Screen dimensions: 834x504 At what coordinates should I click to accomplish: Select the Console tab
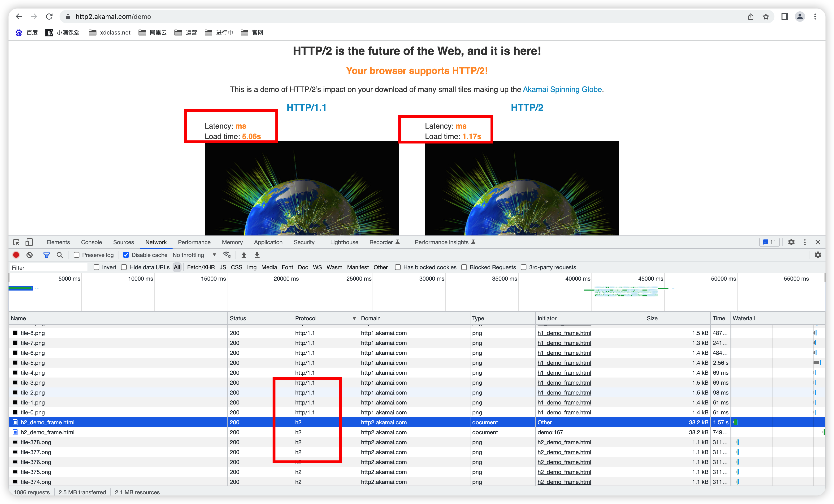pos(92,243)
